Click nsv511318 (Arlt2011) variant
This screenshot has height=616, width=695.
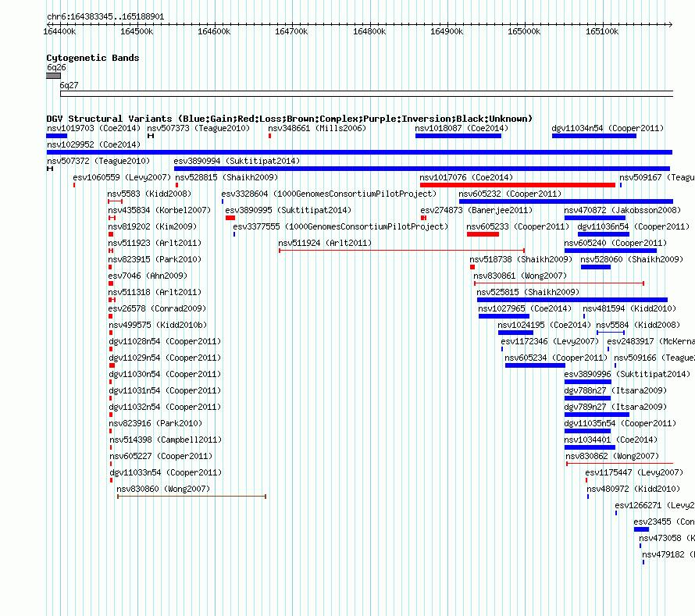point(155,292)
